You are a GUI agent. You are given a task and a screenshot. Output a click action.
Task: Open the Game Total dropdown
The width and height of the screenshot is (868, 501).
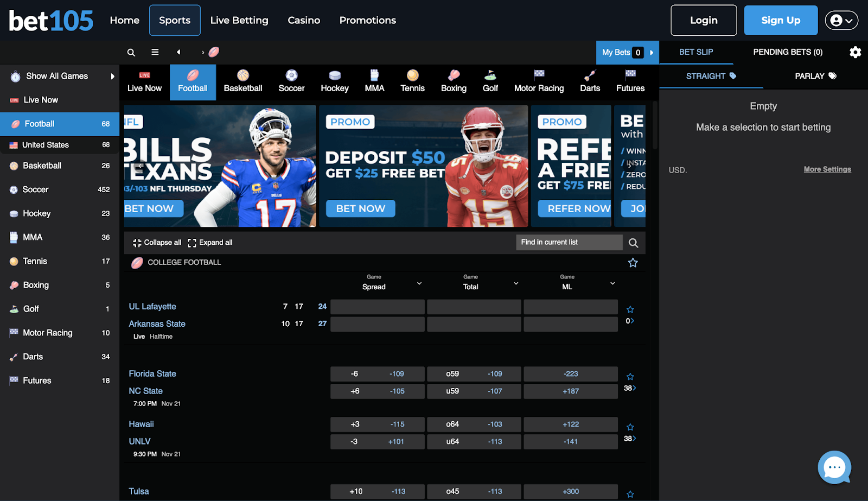pos(515,283)
